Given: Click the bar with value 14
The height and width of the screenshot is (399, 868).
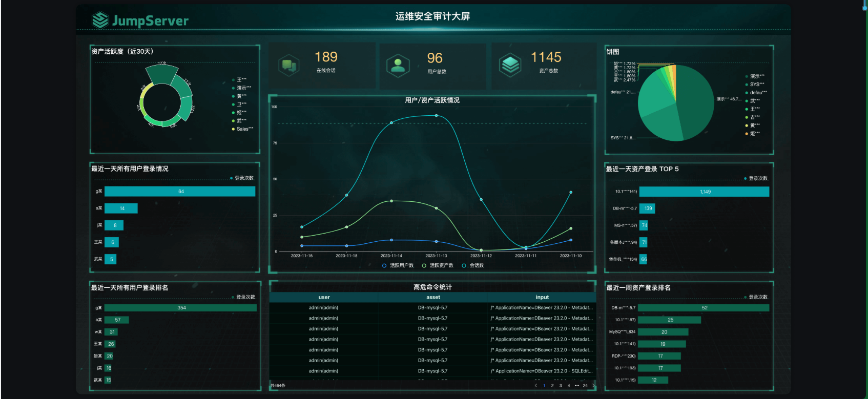Looking at the screenshot, I should tap(121, 208).
